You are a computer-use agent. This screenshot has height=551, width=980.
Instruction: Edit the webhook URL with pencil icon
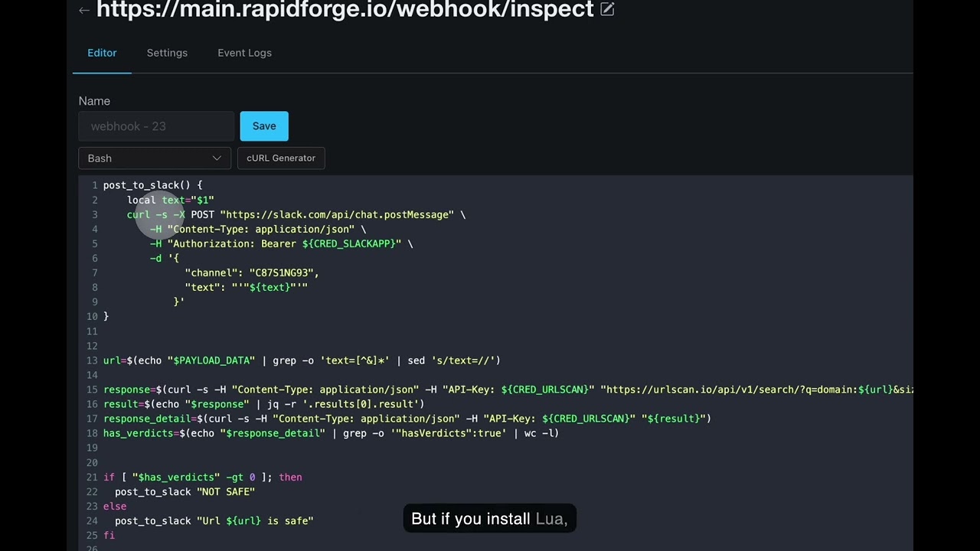pos(607,9)
